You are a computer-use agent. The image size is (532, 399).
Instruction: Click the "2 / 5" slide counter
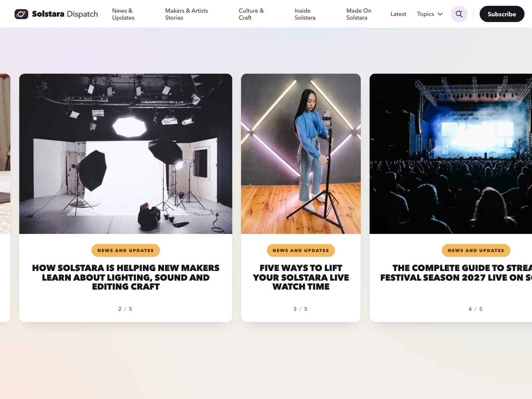click(125, 309)
